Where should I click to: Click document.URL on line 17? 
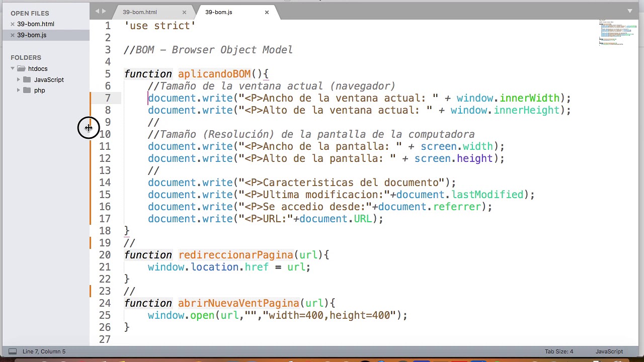pos(336,219)
